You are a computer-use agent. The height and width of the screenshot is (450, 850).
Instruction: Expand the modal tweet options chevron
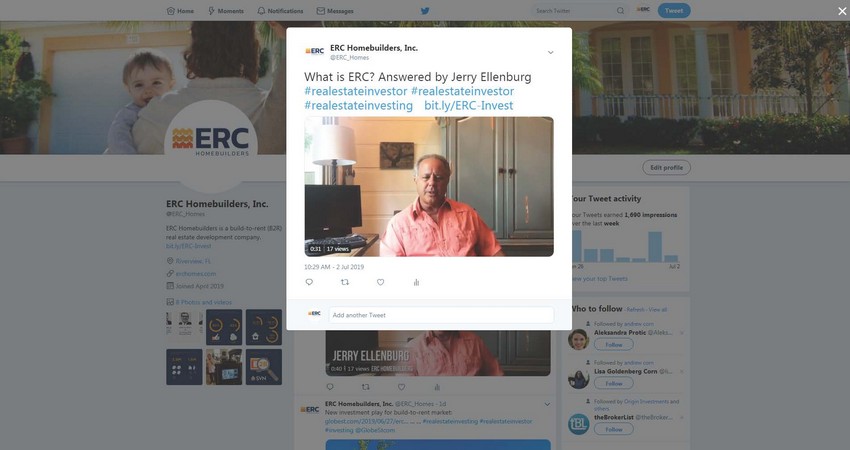click(550, 53)
